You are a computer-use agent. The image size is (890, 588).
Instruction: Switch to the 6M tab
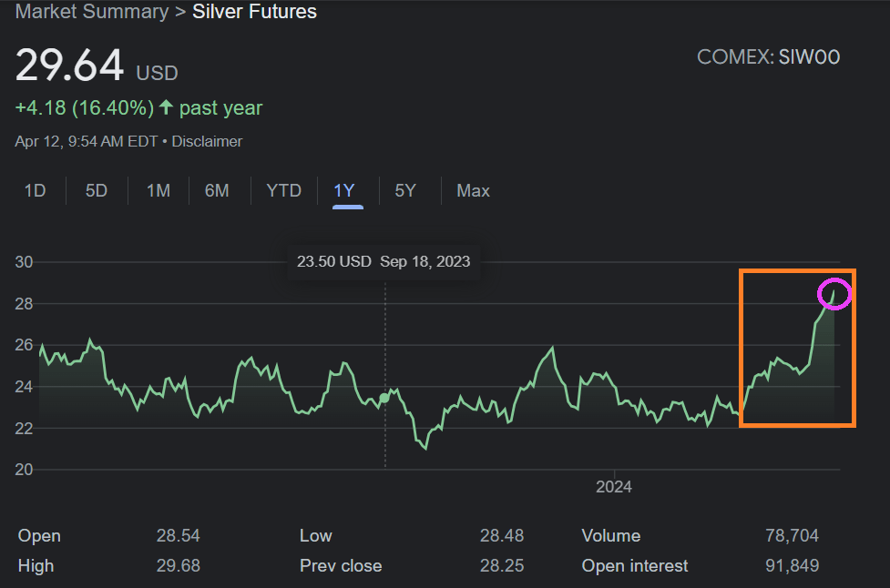(217, 190)
